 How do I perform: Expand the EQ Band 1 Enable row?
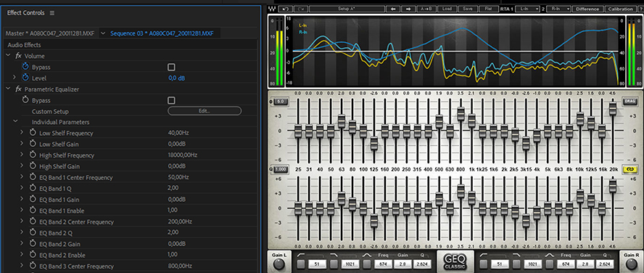[22, 211]
